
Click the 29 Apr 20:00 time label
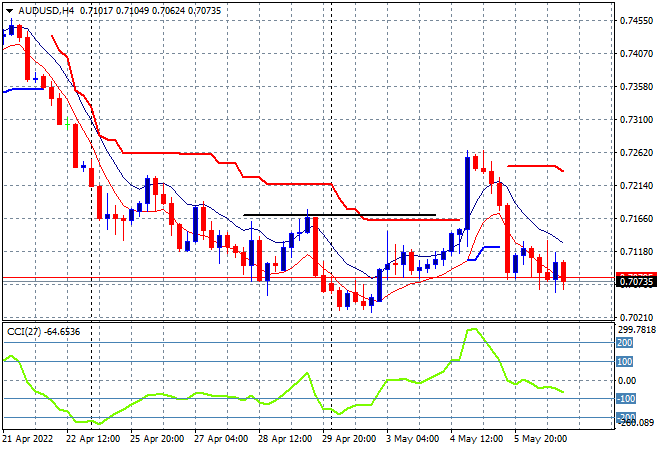point(349,439)
